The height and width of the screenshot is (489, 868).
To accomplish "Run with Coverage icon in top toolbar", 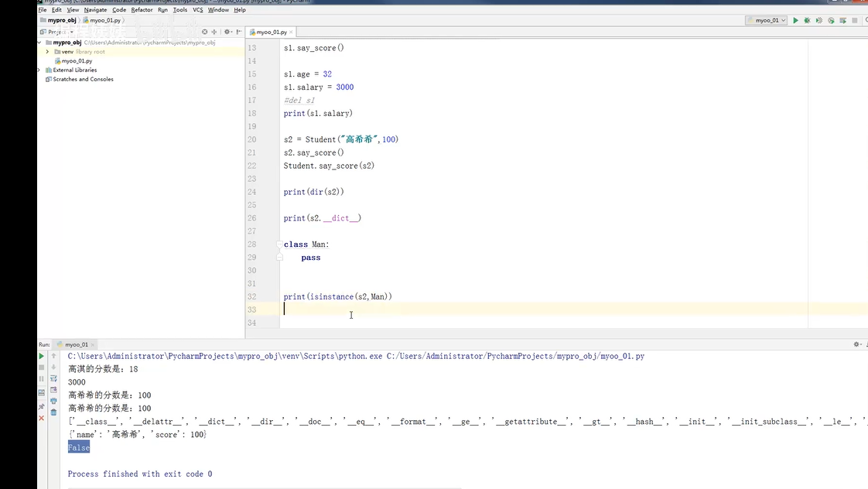I will pos(818,20).
